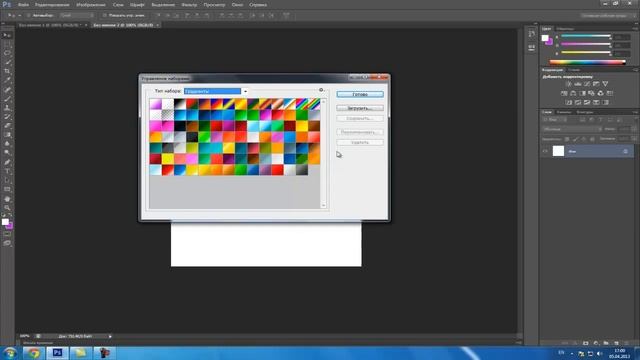Image resolution: width=640 pixels, height=360 pixels.
Task: Click the Готово button
Action: [360, 94]
